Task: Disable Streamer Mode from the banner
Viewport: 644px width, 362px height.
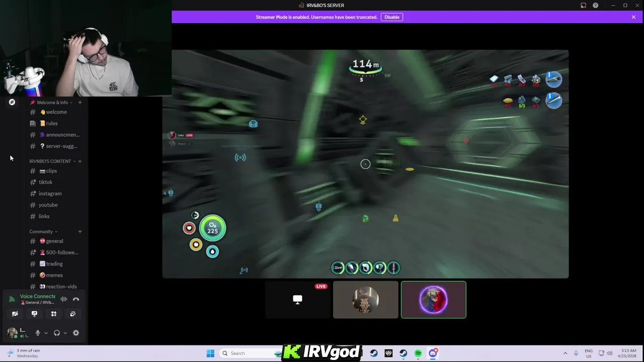Action: 392,17
